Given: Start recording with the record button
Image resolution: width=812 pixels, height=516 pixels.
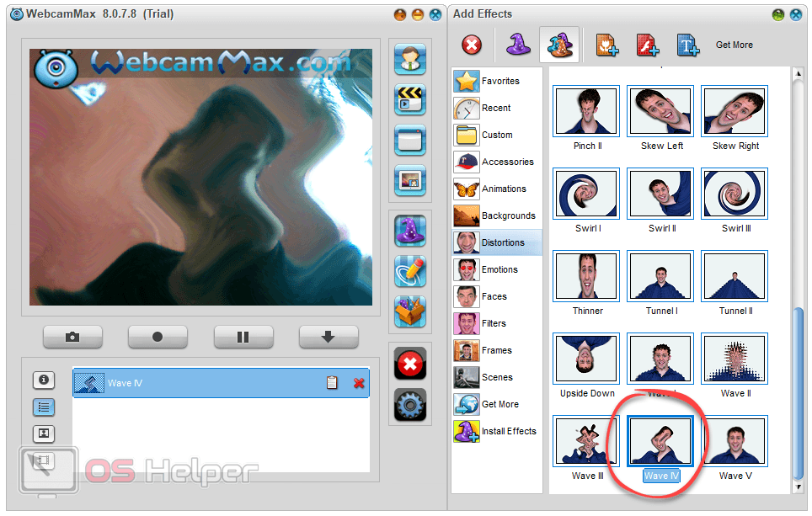Looking at the screenshot, I should [x=158, y=337].
